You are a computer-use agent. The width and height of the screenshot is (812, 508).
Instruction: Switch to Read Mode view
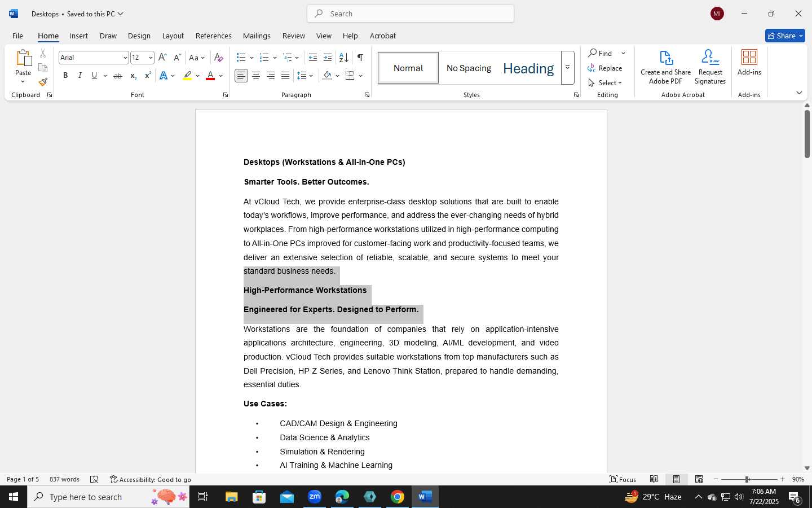coord(654,479)
